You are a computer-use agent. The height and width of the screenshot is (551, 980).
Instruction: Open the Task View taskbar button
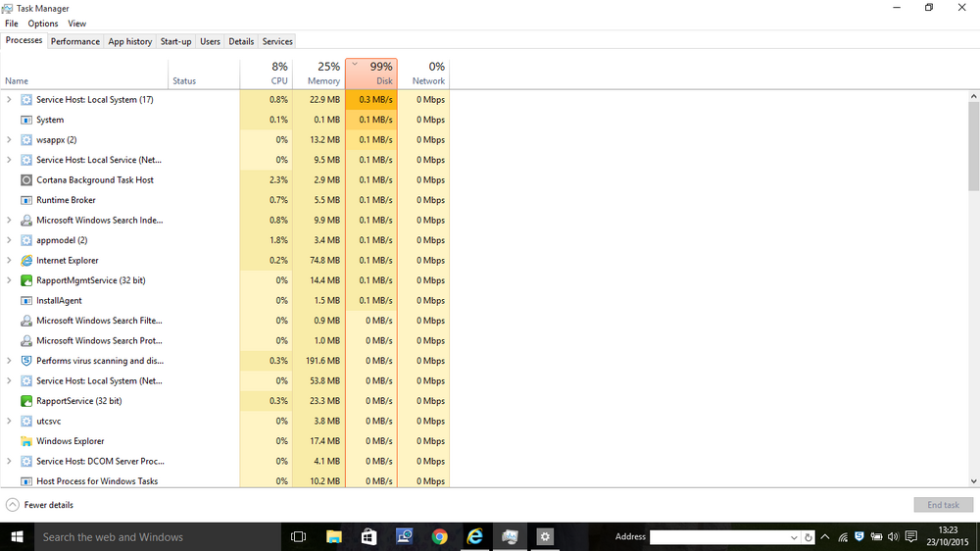299,536
